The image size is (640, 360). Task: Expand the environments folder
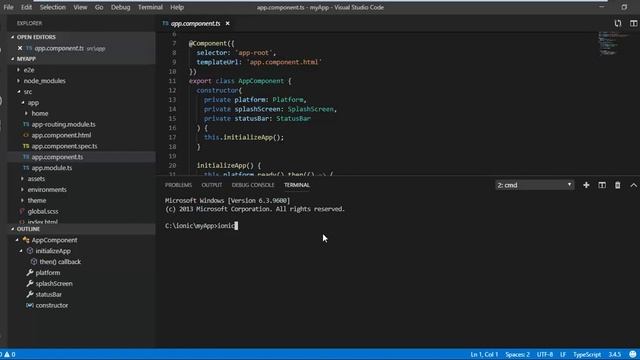point(47,190)
